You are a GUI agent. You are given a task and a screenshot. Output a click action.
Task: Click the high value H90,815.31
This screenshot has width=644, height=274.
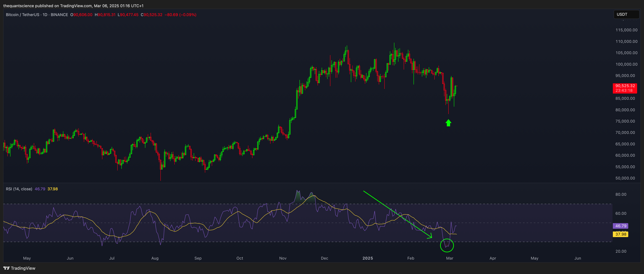point(105,15)
